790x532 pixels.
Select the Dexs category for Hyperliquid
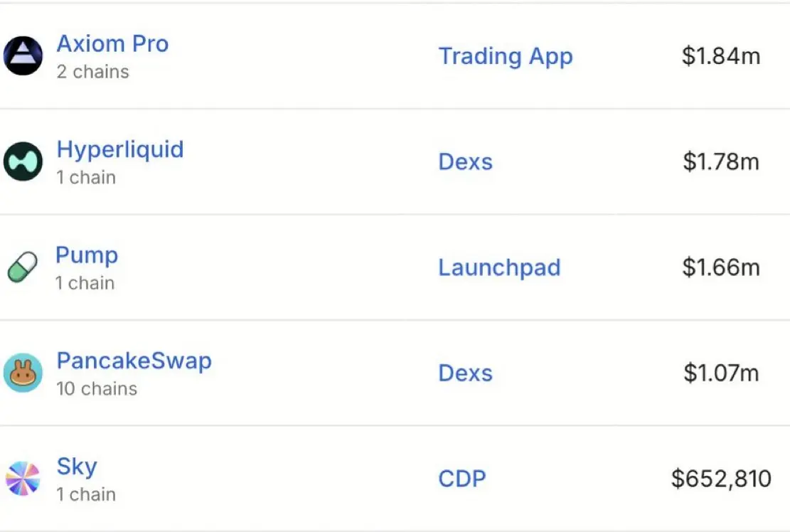pyautogui.click(x=465, y=161)
